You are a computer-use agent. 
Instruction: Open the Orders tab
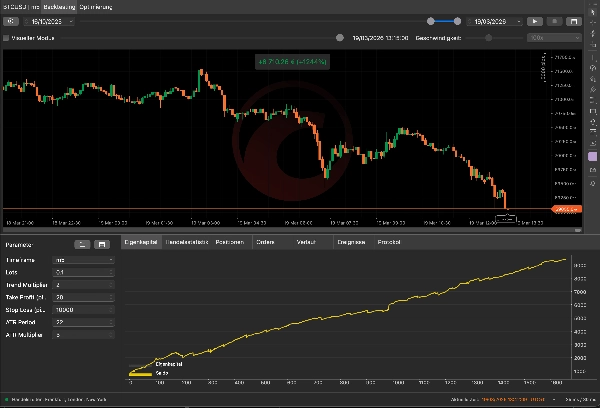(265, 242)
